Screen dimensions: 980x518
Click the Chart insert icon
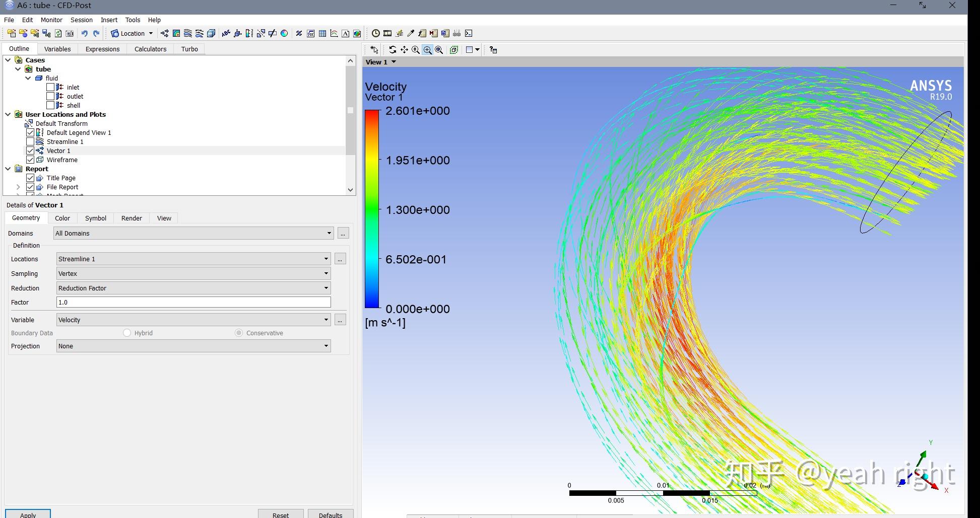(x=334, y=34)
